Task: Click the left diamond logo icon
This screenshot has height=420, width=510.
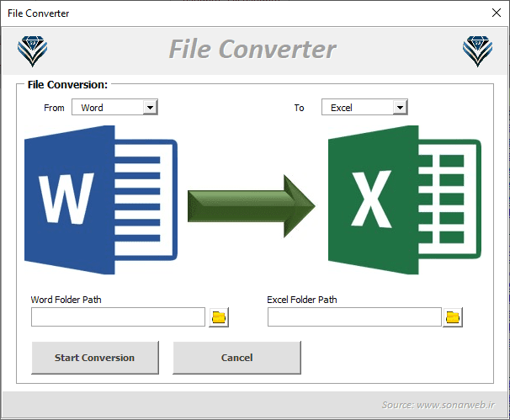Action: (32, 51)
